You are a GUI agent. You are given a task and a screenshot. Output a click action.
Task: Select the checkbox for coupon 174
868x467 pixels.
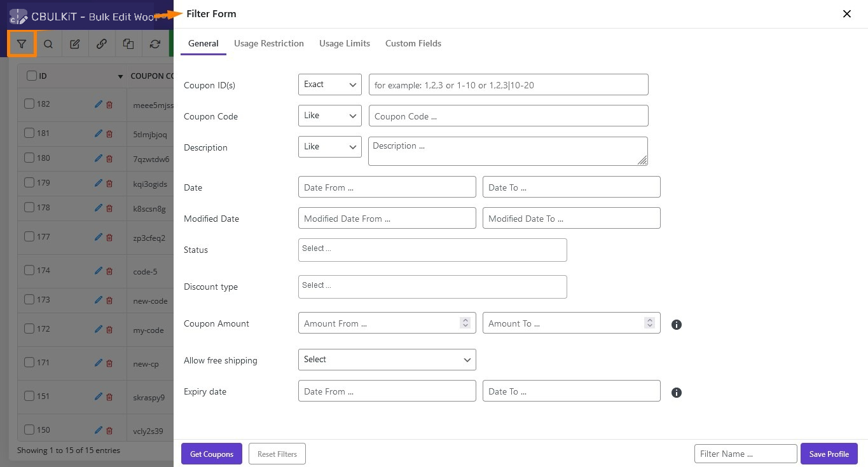tap(29, 271)
